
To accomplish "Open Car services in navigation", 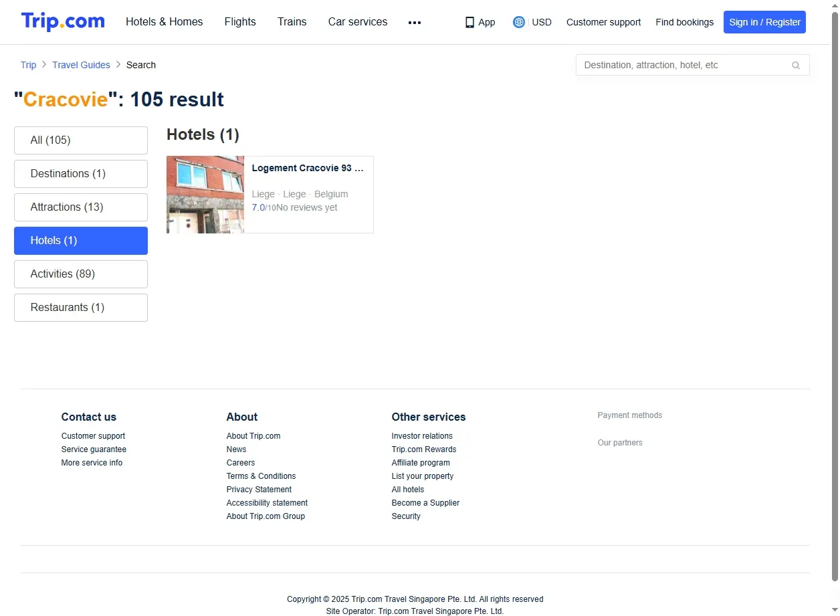I will point(358,21).
